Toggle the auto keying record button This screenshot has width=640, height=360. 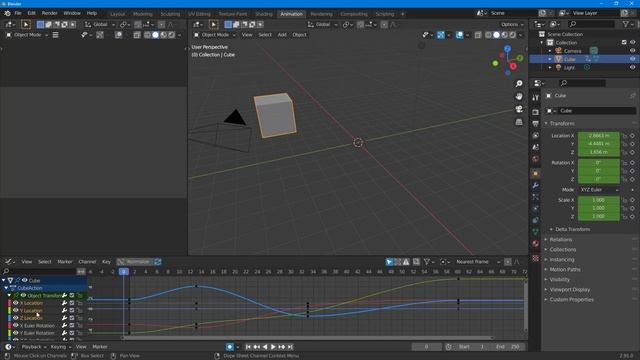coord(230,347)
